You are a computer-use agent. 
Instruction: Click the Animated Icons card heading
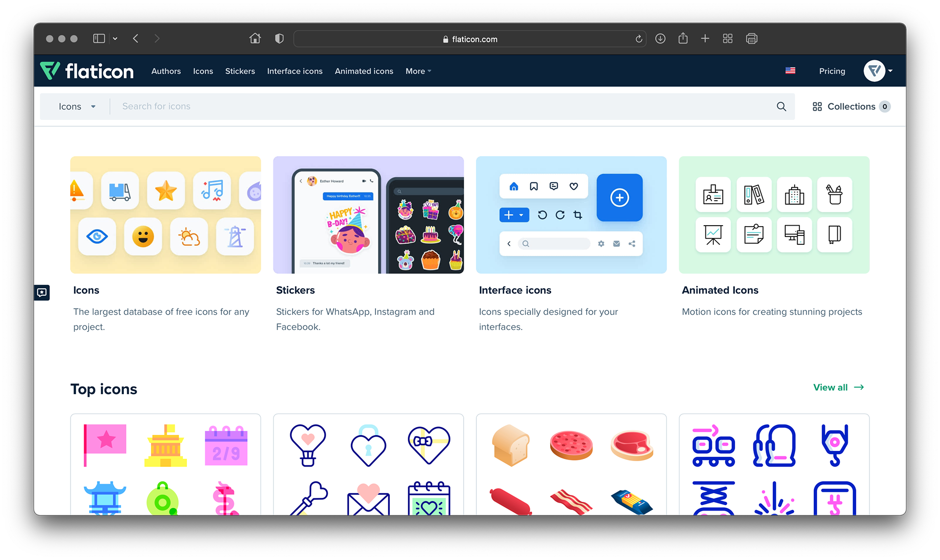pos(720,290)
